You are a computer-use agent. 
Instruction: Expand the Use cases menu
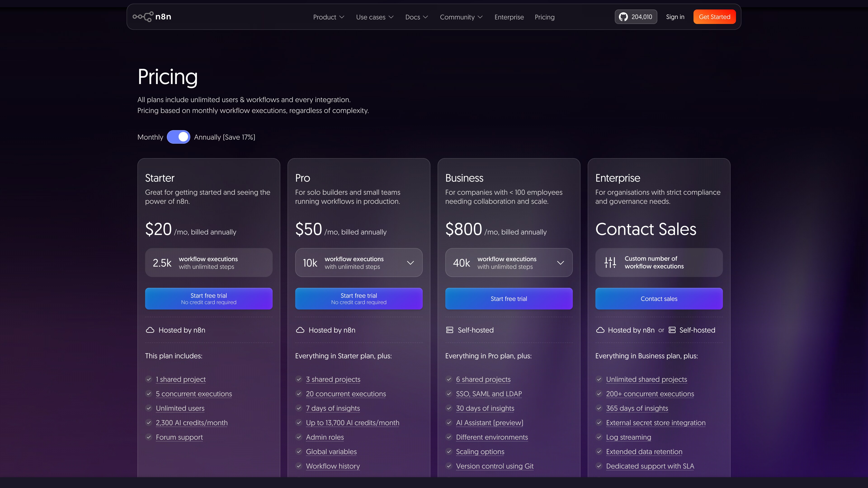pos(375,17)
